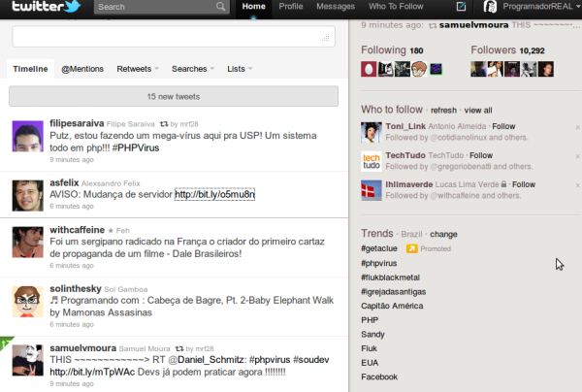Click the search magnifier icon
The height and width of the screenshot is (392, 582).
[x=220, y=7]
